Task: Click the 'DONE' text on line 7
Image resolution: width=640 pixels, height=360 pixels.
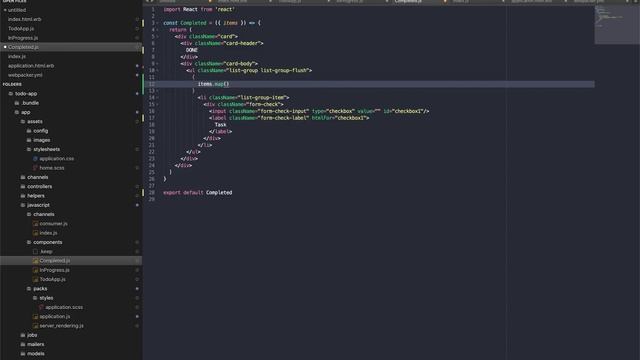Action: click(x=191, y=50)
